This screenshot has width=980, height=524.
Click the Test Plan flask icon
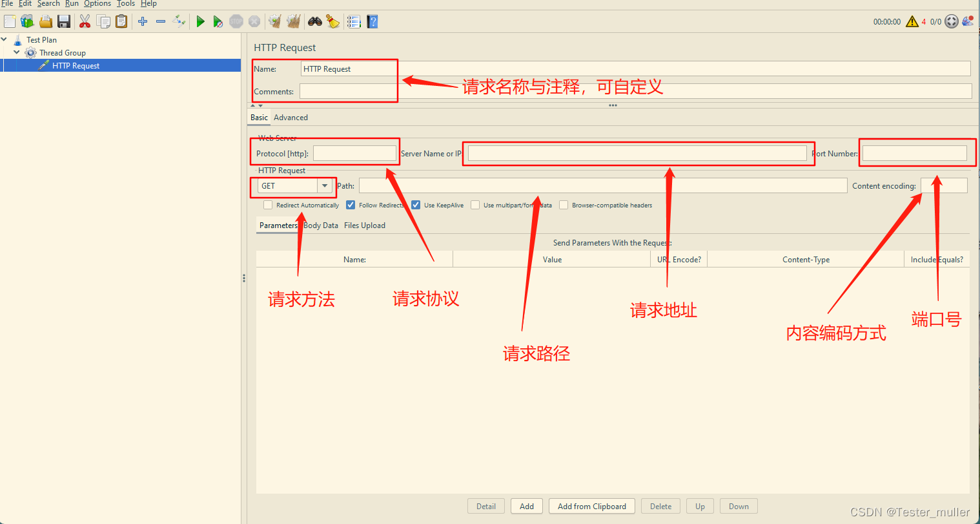click(x=17, y=39)
